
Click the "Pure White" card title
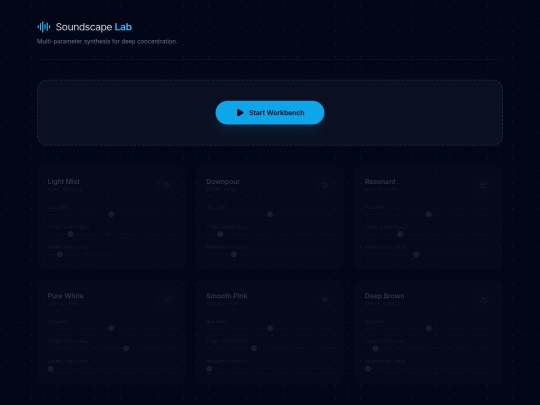click(65, 296)
